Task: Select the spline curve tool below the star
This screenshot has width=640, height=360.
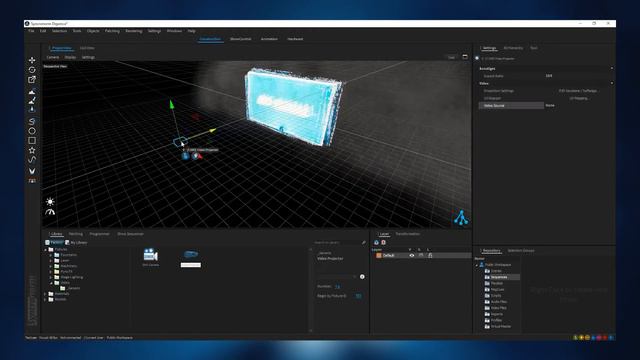Action: tap(32, 160)
